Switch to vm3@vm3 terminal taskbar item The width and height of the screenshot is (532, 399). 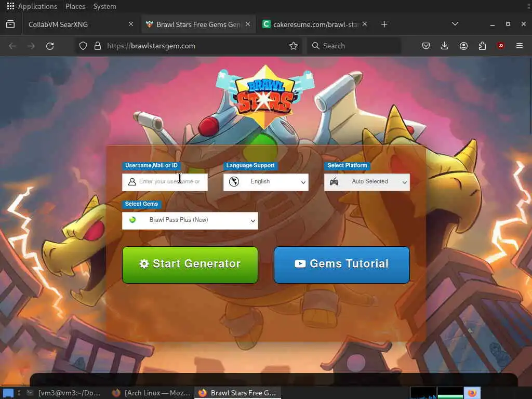click(64, 393)
